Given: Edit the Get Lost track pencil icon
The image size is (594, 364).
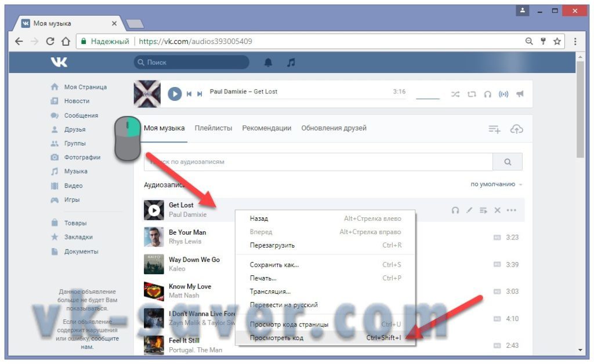Looking at the screenshot, I should [469, 210].
